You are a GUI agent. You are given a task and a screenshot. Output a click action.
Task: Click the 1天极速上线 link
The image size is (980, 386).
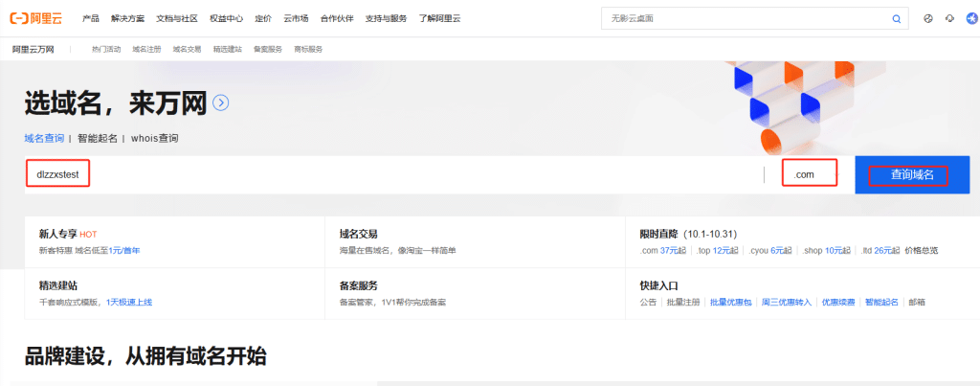coord(129,302)
